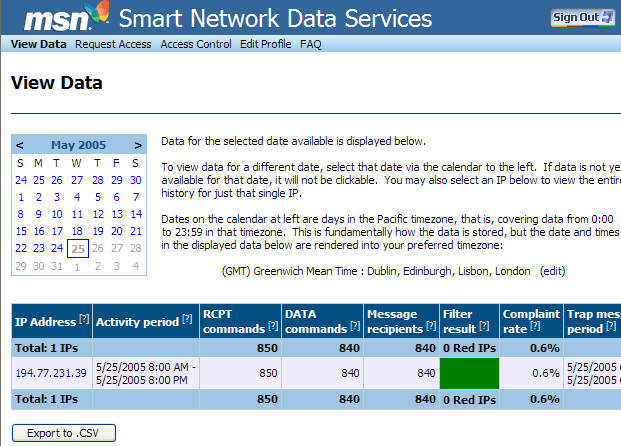The width and height of the screenshot is (621, 446).
Task: Click the May 2005 calendar title
Action: click(78, 145)
